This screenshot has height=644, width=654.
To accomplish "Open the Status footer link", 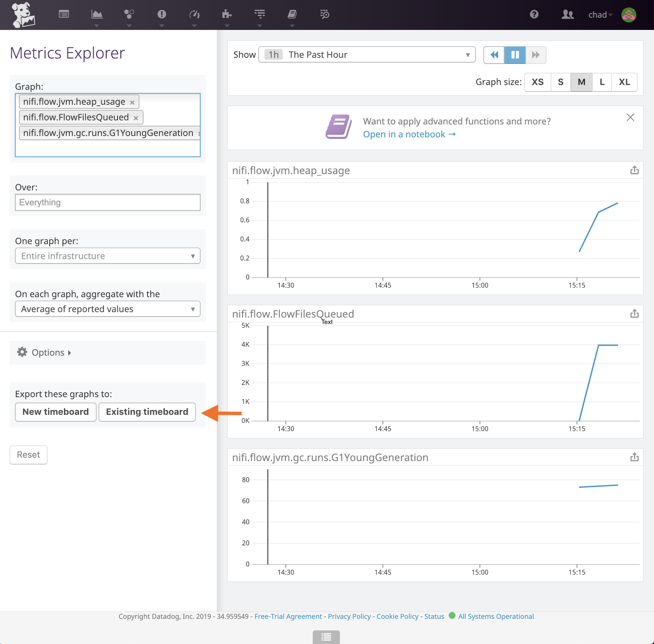I will pos(434,616).
